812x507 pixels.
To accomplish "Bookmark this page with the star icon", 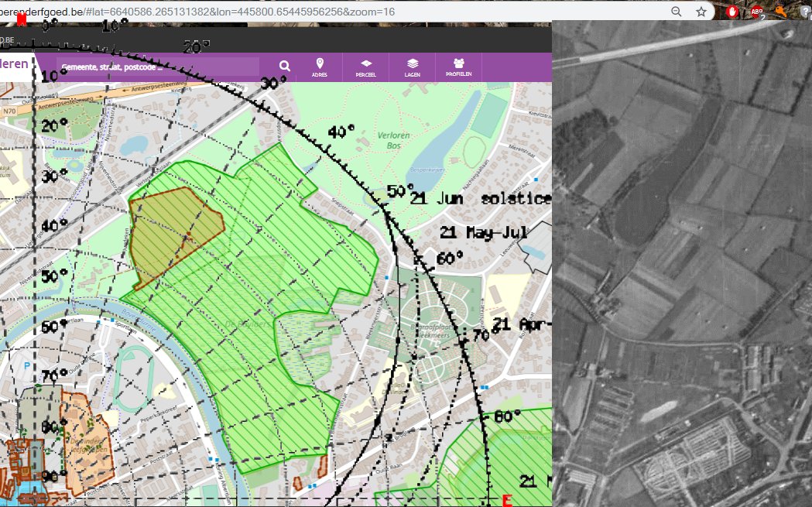I will (701, 12).
